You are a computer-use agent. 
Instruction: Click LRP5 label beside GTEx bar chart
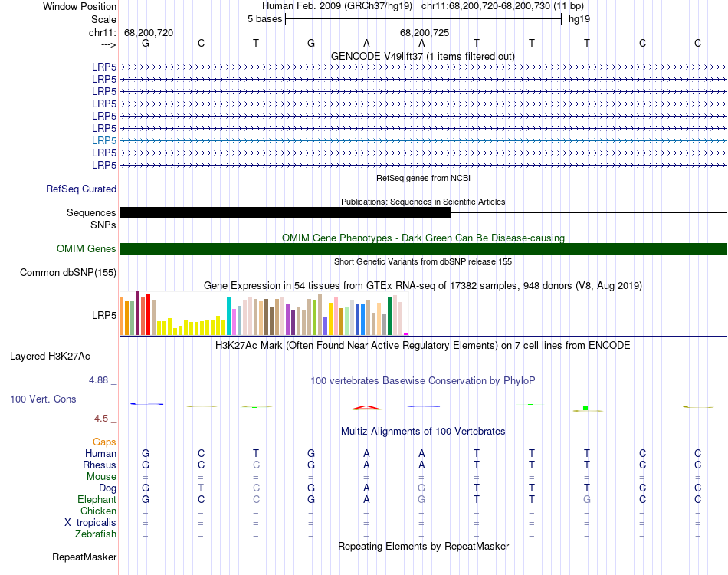104,315
